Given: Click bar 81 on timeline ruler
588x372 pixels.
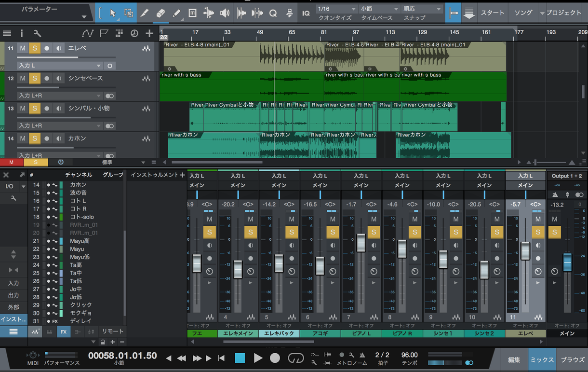Looking at the screenshot, I should [x=324, y=32].
